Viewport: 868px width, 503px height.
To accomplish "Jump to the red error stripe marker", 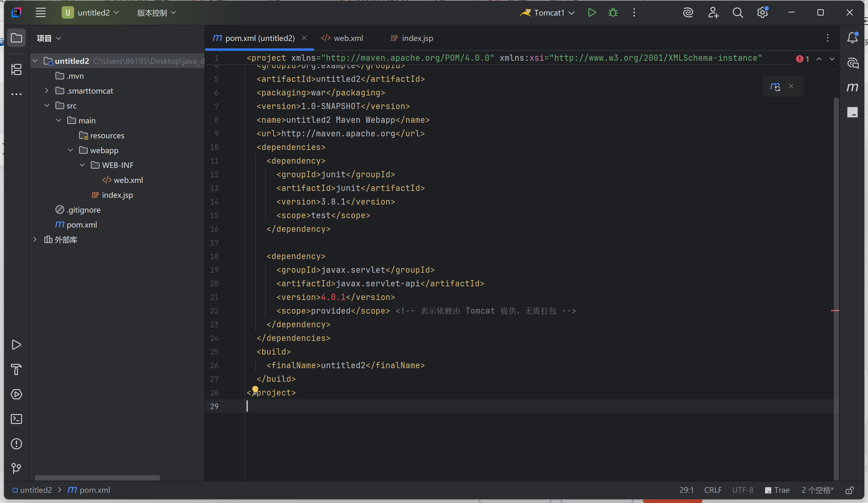I will click(x=835, y=311).
